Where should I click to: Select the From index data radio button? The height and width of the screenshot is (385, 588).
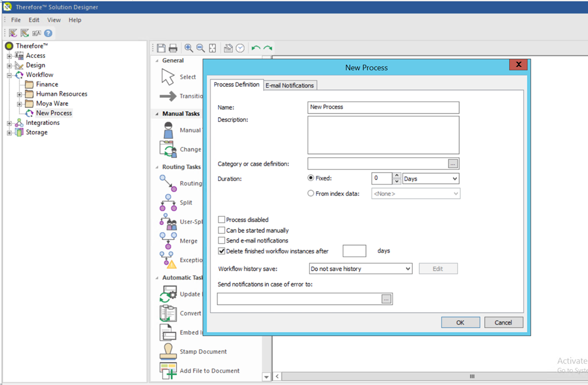tap(310, 194)
